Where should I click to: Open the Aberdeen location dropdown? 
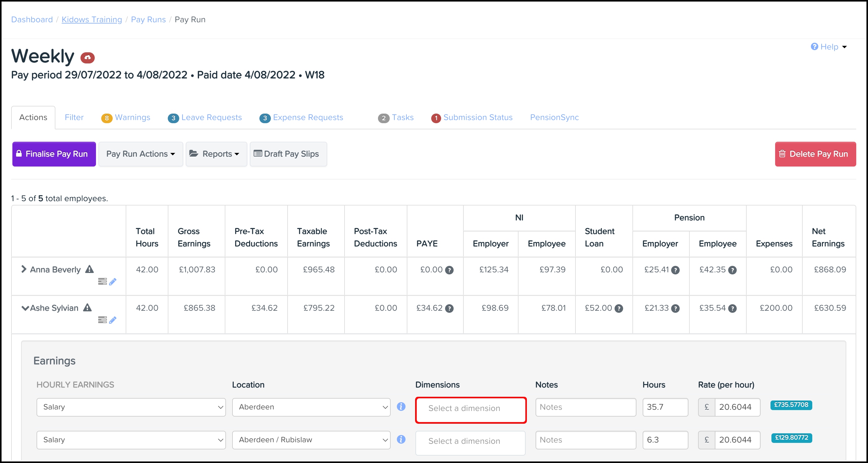pos(311,407)
